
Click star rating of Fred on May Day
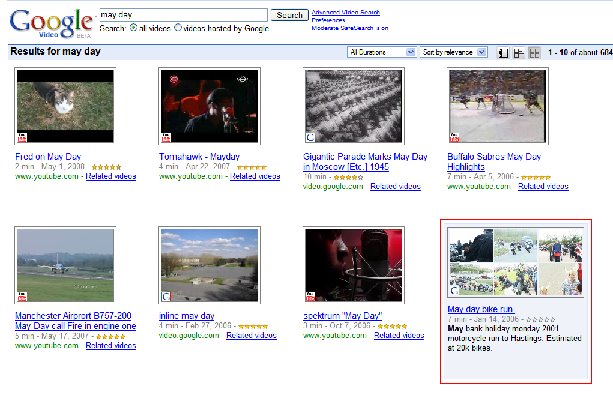[106, 167]
